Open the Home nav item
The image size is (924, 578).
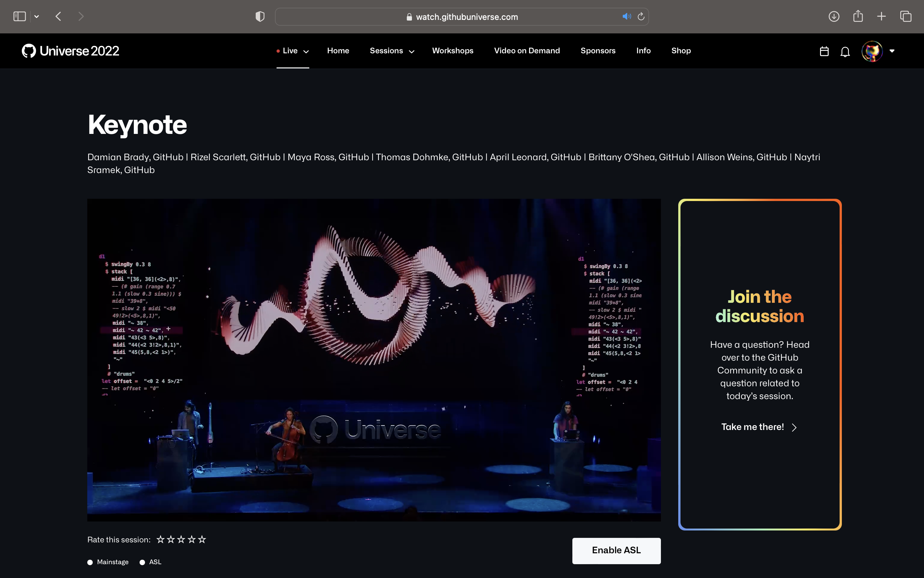click(338, 51)
